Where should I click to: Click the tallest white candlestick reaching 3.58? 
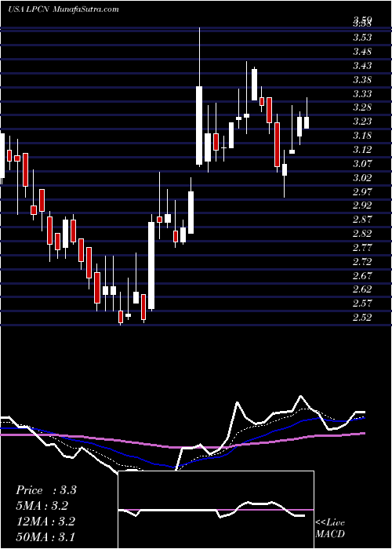(x=199, y=125)
